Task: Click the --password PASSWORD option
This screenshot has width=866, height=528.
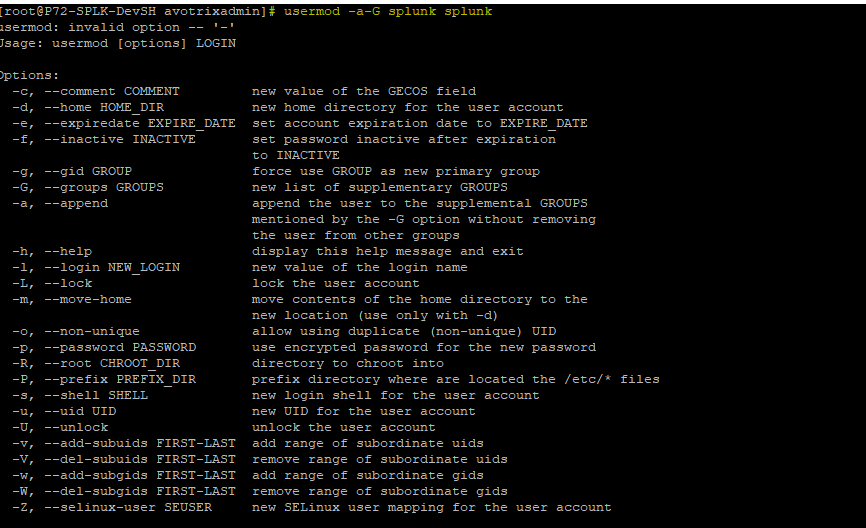Action: [120, 348]
